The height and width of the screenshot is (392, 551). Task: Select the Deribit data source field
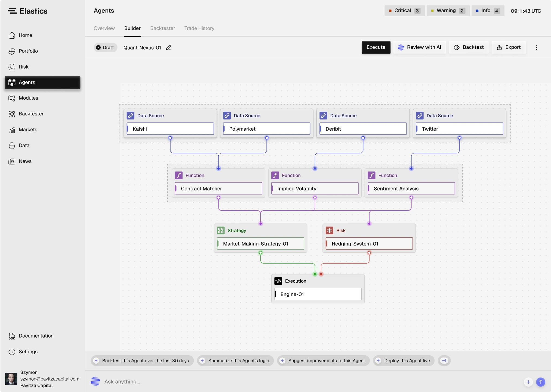coord(363,129)
